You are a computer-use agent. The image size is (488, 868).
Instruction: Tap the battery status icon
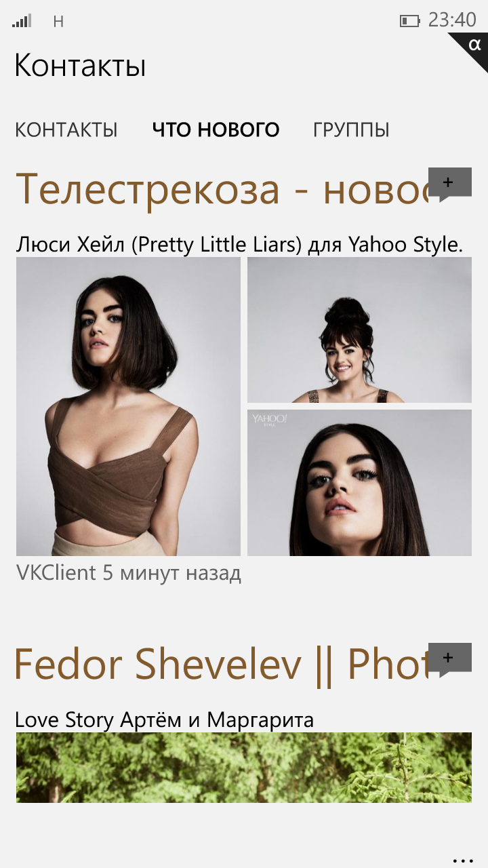click(x=409, y=21)
